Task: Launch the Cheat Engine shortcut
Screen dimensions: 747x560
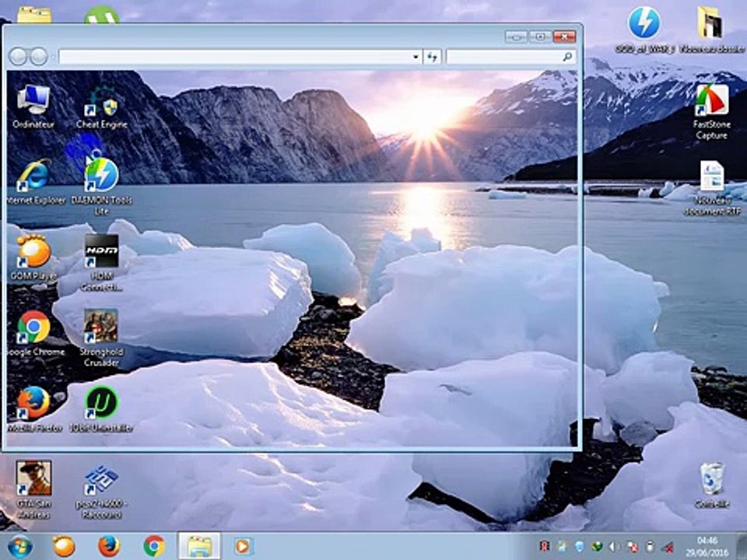Action: [101, 107]
